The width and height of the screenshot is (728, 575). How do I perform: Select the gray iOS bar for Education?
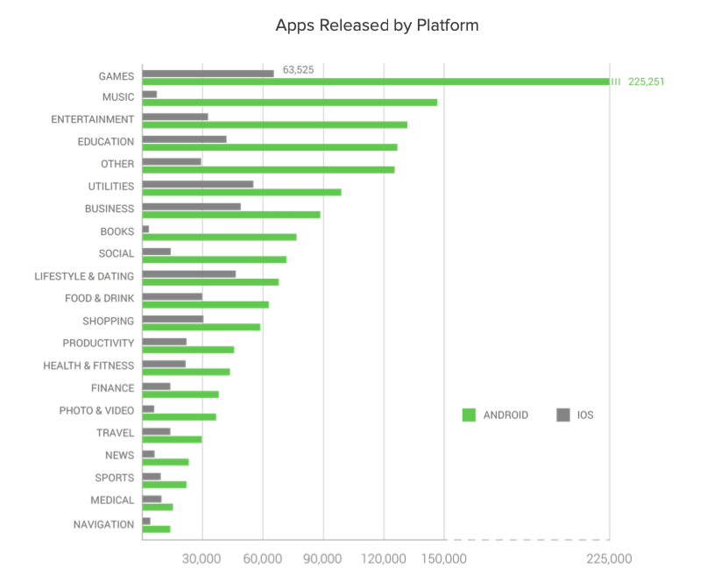click(184, 138)
